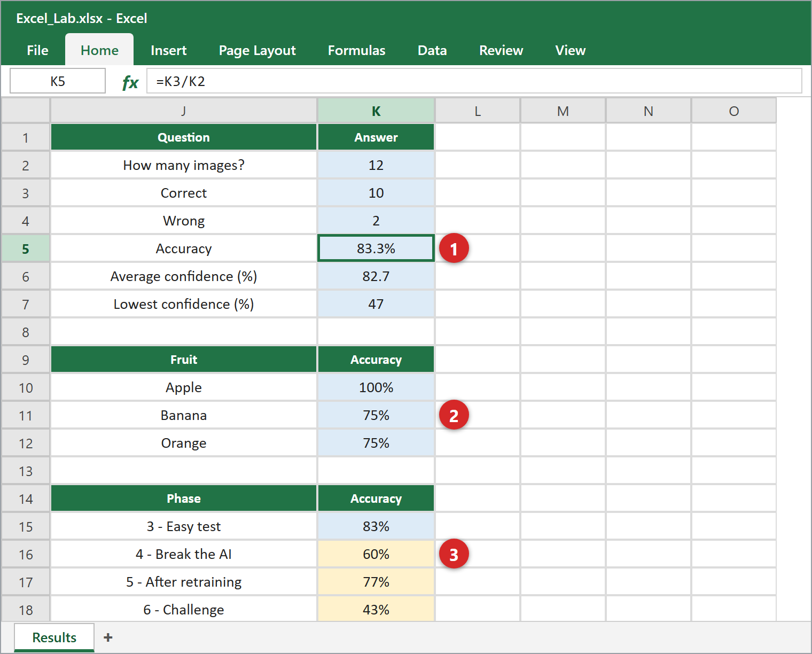The height and width of the screenshot is (654, 812).
Task: Click the '5 - After retraining' cell
Action: (184, 582)
